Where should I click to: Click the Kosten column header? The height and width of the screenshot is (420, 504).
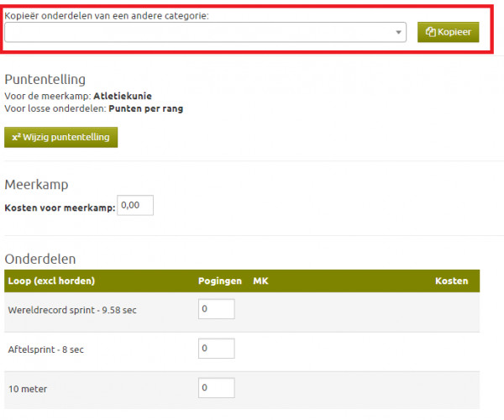(451, 281)
